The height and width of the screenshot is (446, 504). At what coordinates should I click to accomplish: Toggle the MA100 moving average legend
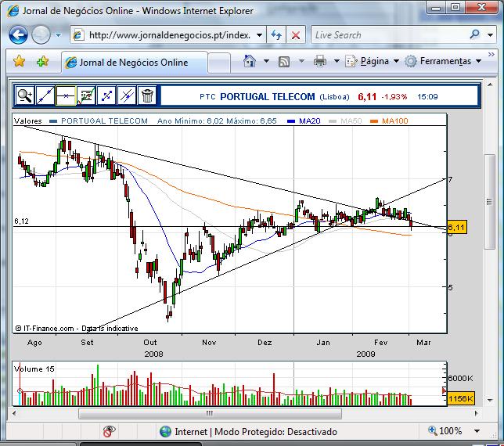tap(389, 121)
